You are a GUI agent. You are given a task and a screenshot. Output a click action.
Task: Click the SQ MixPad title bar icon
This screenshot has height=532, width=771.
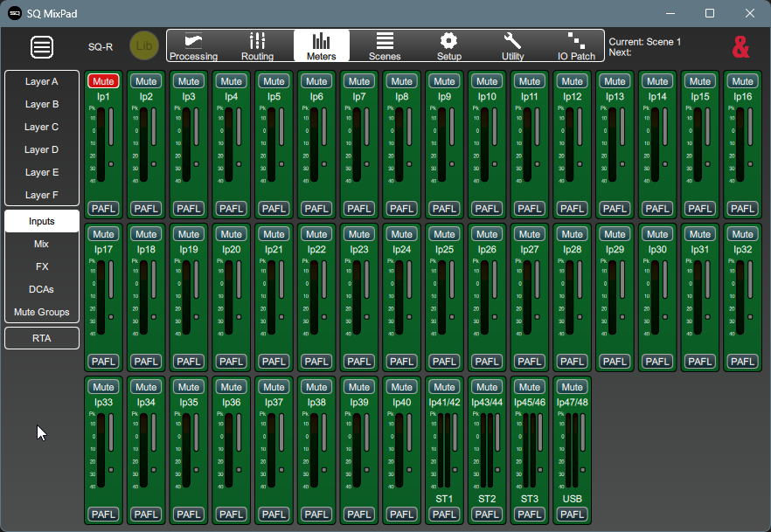tap(15, 13)
